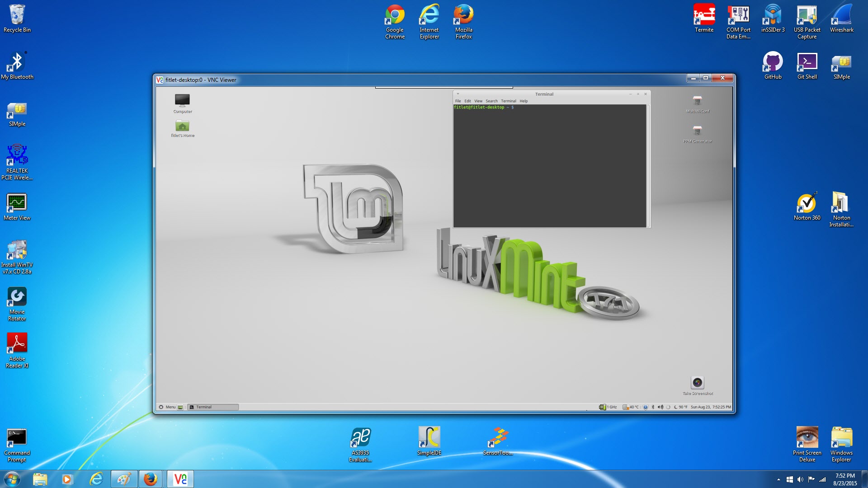Screen dimensions: 868x488
Task: Click the Terminal window scrollbar
Action: 648,166
